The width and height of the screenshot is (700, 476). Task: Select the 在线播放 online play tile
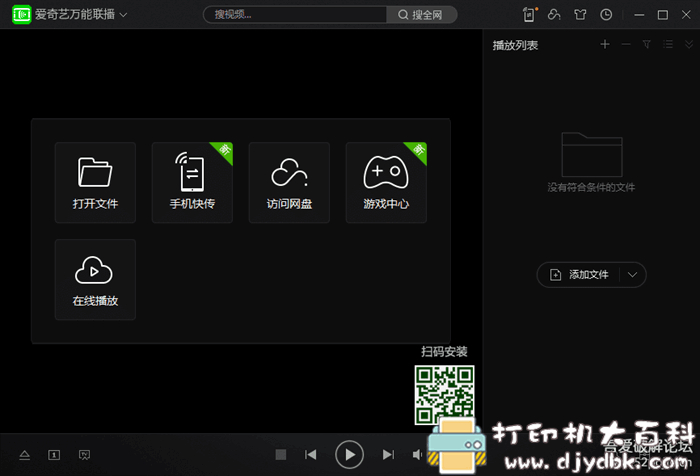[95, 279]
